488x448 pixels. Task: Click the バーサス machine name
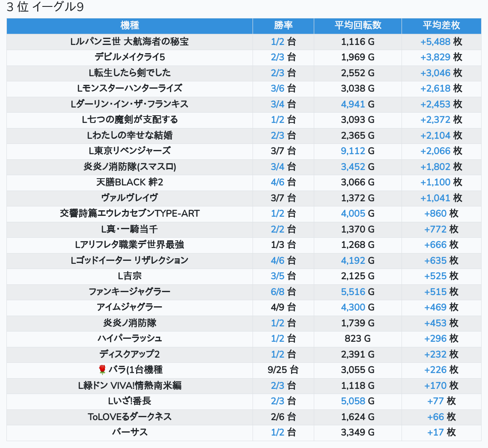click(x=129, y=432)
